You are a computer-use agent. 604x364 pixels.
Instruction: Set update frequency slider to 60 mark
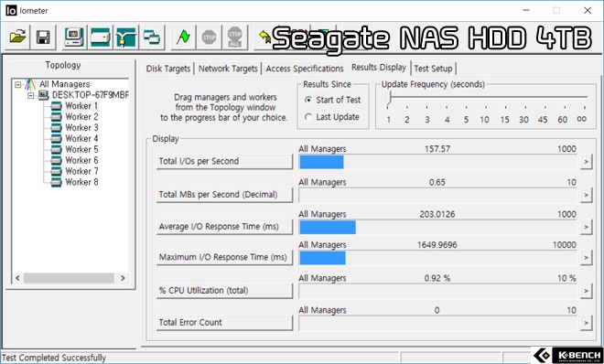[563, 120]
